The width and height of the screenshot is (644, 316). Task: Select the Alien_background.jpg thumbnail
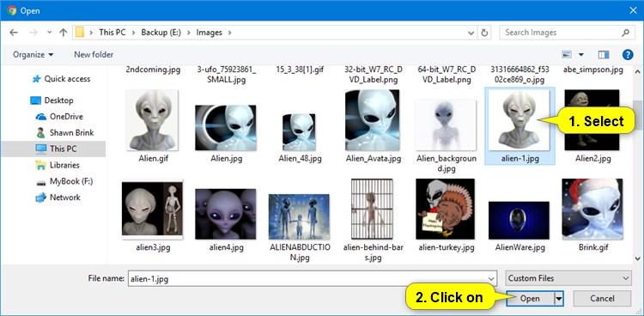coord(446,125)
